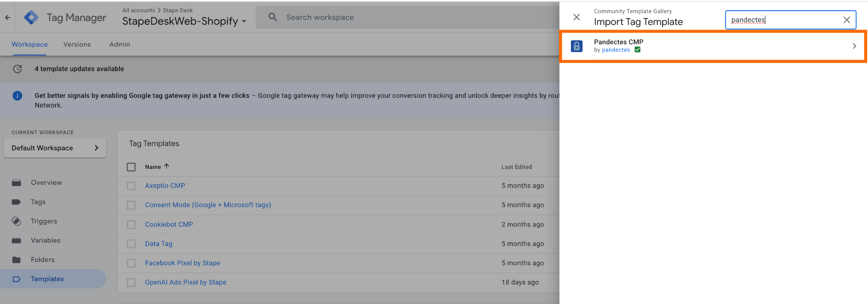Viewport: 868px width, 304px height.
Task: Click the green verified badge by pandectes
Action: (637, 50)
